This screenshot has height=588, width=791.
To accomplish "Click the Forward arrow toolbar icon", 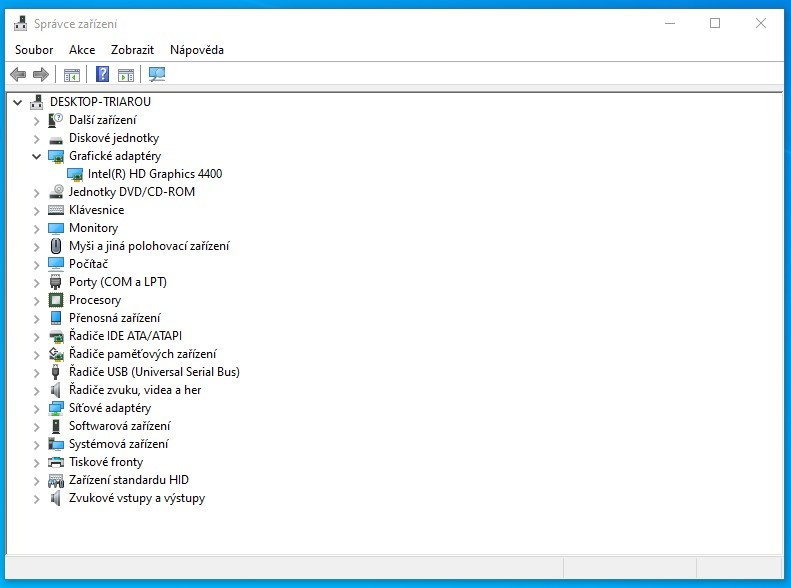I will 41,74.
